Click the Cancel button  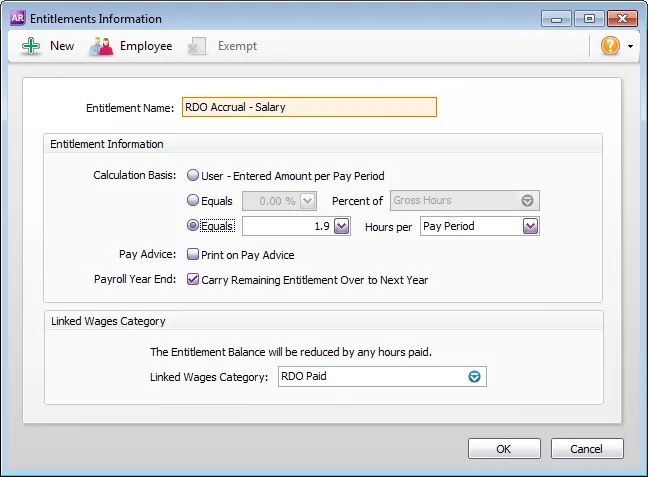pyautogui.click(x=587, y=448)
